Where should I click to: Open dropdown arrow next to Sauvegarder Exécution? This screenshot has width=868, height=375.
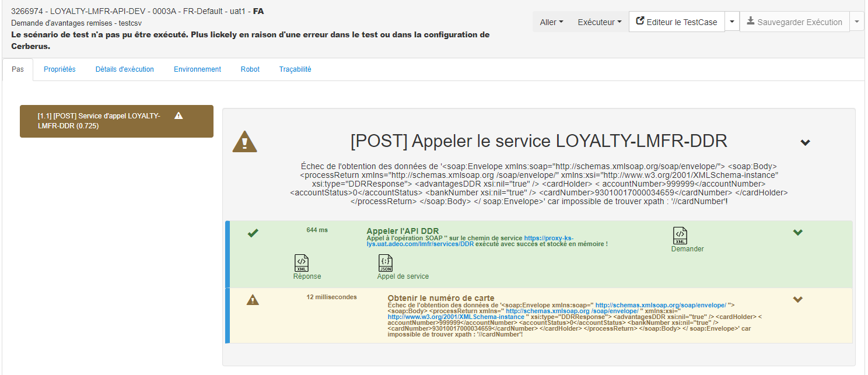(857, 22)
